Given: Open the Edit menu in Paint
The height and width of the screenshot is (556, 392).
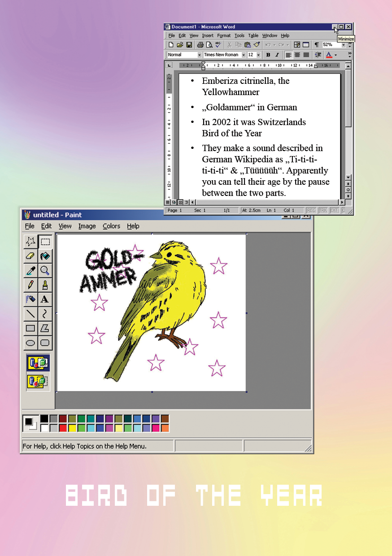Looking at the screenshot, I should (46, 226).
